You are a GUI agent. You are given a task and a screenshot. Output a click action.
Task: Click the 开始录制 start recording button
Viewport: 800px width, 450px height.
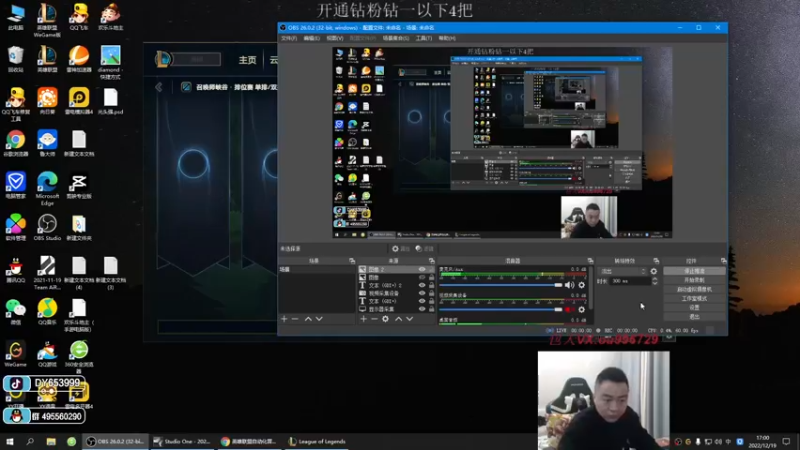pos(694,280)
